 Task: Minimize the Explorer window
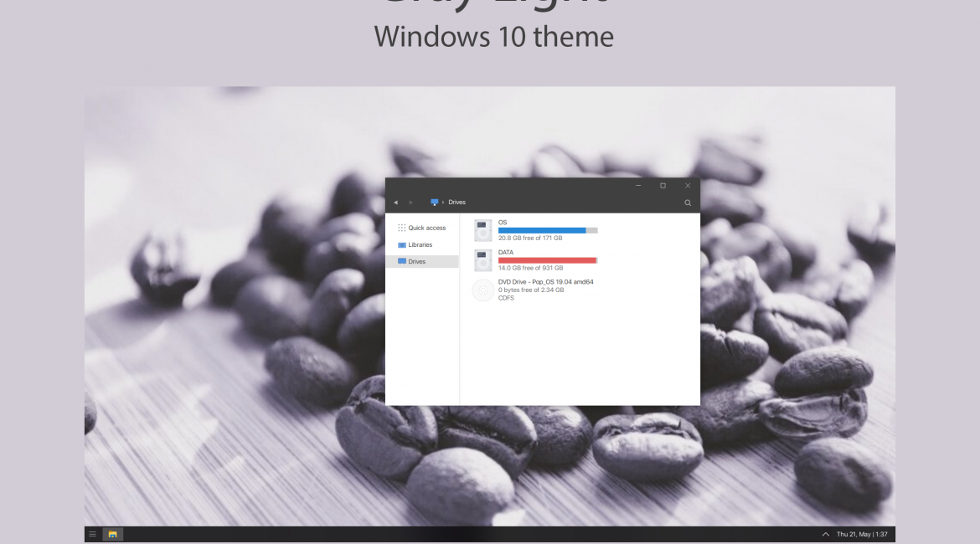[x=638, y=186]
